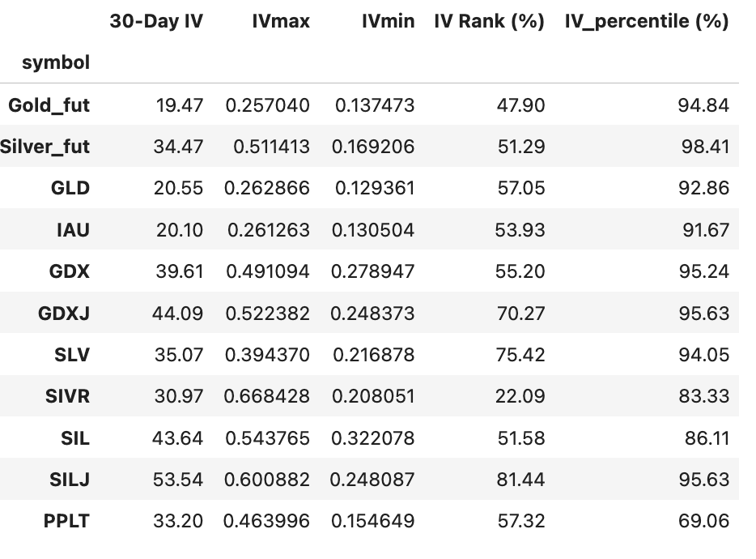Click the Silver_fut row label
The image size is (756, 559).
45,147
